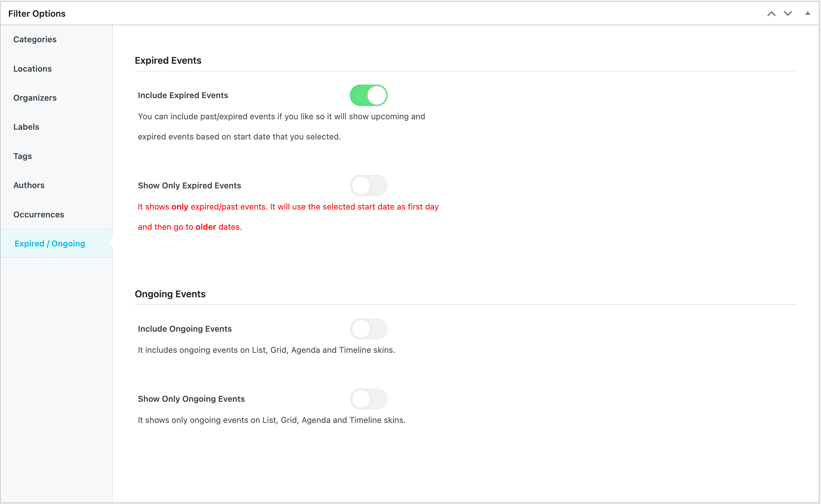Click the Expired Events section heading

pos(168,60)
